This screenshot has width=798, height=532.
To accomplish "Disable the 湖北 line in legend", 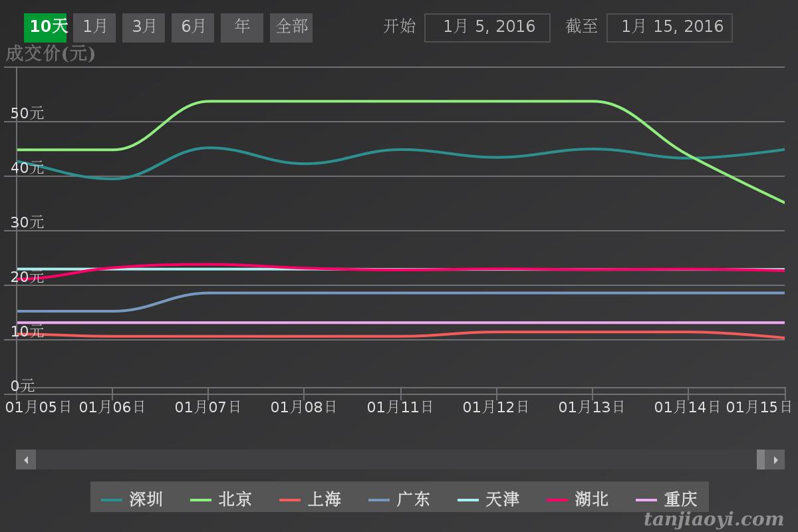I will pos(578,499).
